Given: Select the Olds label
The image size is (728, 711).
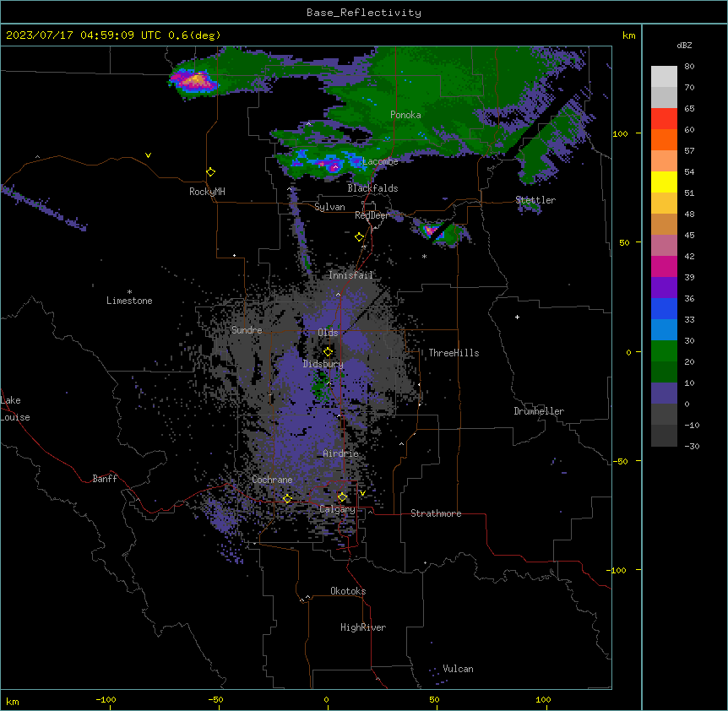Looking at the screenshot, I should coord(328,333).
